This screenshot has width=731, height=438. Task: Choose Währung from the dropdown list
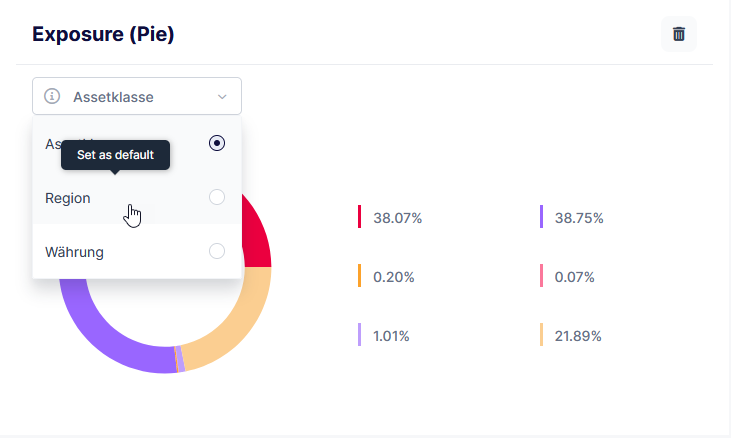click(74, 252)
